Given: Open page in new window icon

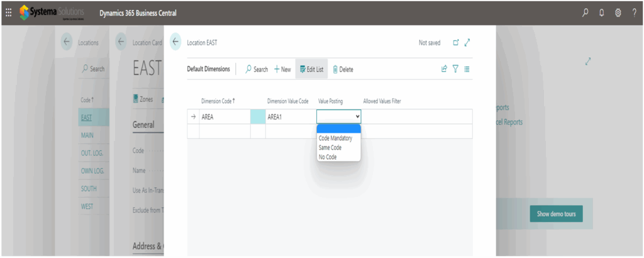Looking at the screenshot, I should [x=455, y=43].
